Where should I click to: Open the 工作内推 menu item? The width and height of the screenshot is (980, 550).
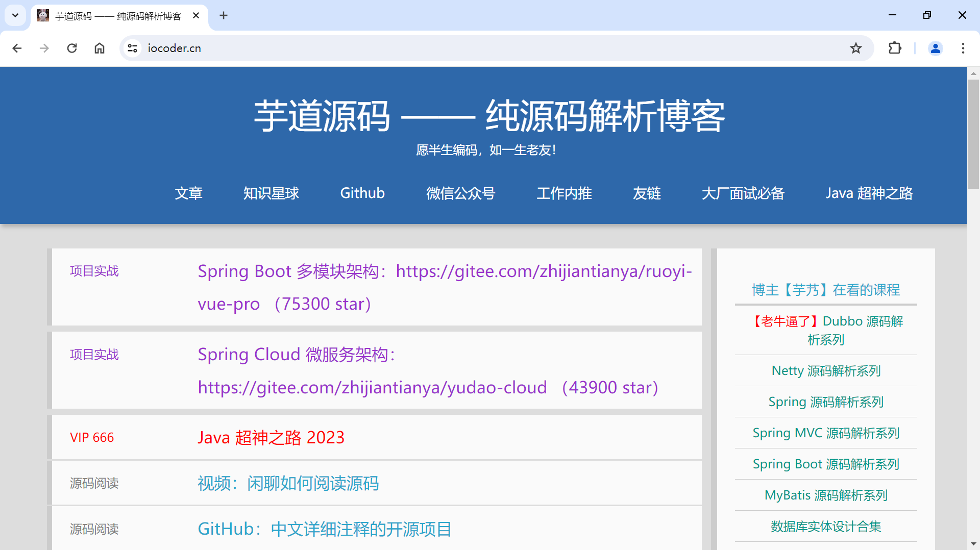coord(564,193)
